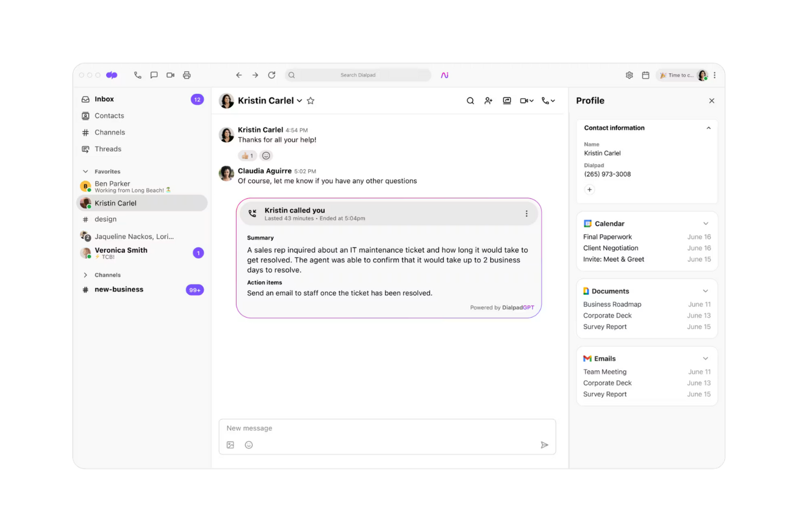Add a person with the add-contact icon
Screen dimensions: 798x532
point(489,100)
